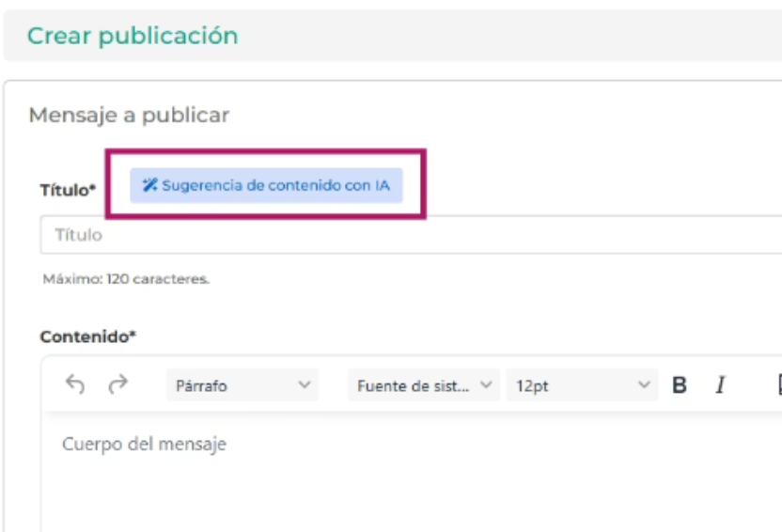Viewport: 782px width, 532px height.
Task: Click the Título* field label
Action: pyautogui.click(x=69, y=190)
